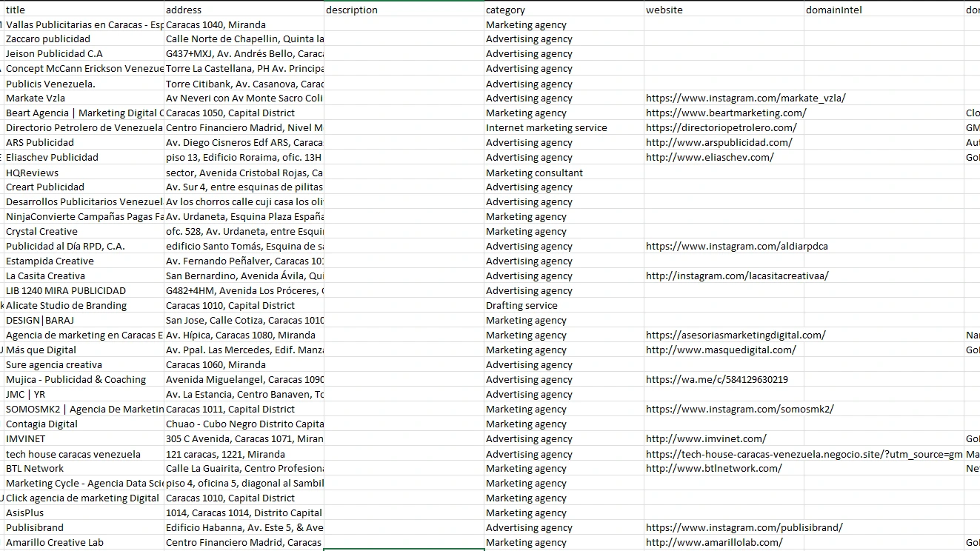980x551 pixels.
Task: Select the 'category' header cell
Action: (x=564, y=10)
